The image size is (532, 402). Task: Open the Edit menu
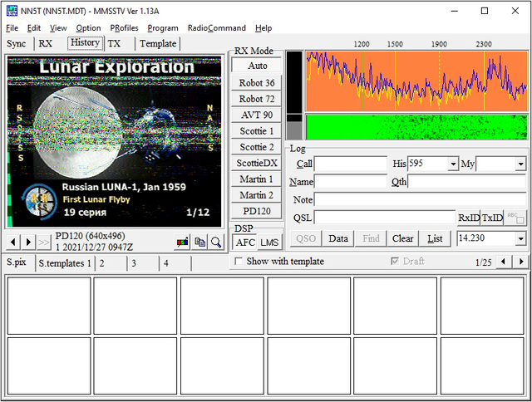(34, 27)
